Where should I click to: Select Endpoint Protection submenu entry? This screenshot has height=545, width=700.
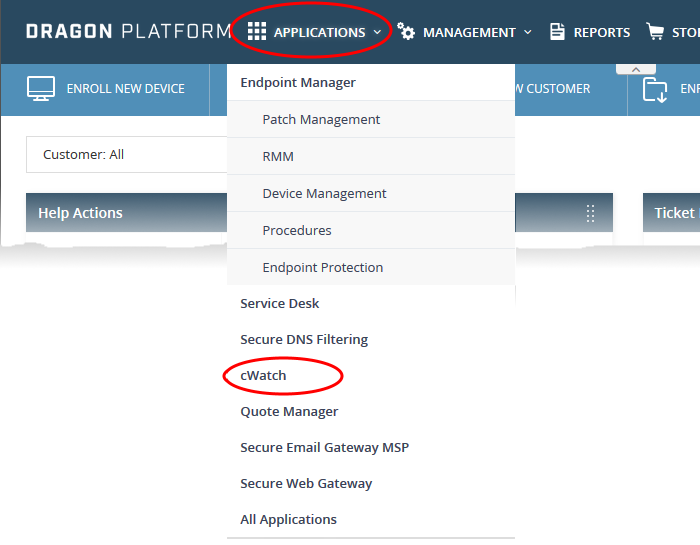(x=371, y=267)
